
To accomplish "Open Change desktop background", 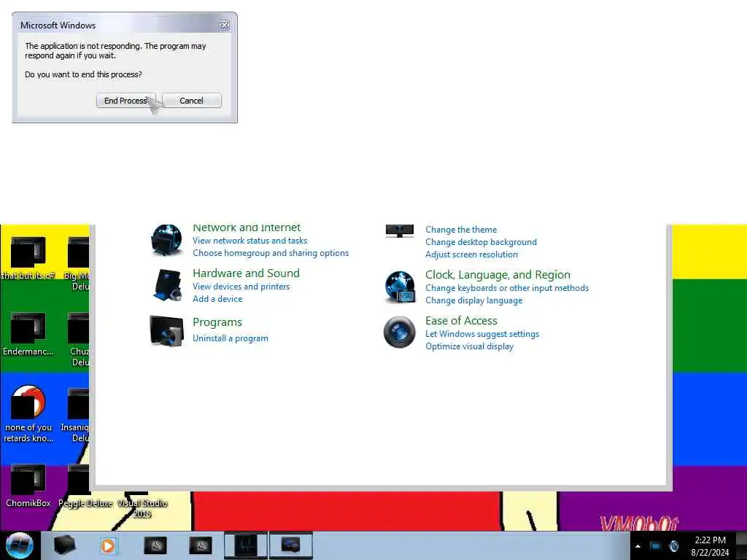I will (x=481, y=242).
